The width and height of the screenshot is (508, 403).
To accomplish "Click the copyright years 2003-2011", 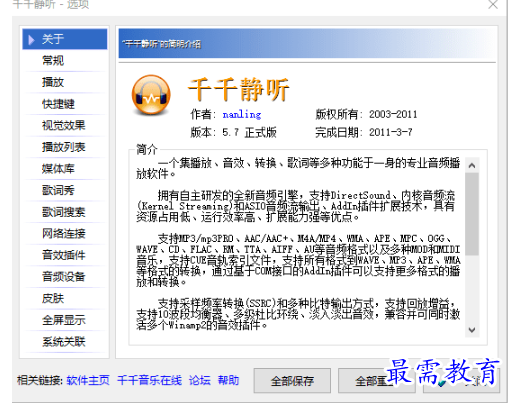I will pyautogui.click(x=393, y=115).
